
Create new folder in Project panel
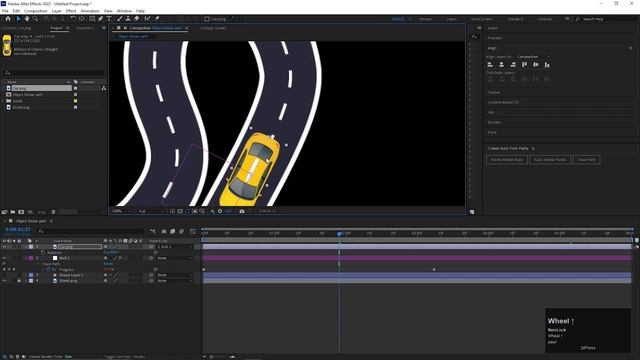[13, 212]
